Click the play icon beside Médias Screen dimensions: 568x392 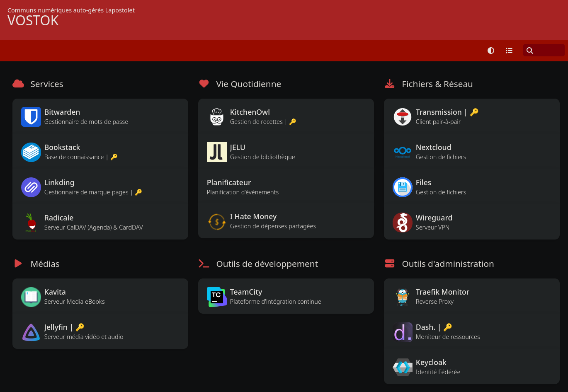click(18, 264)
